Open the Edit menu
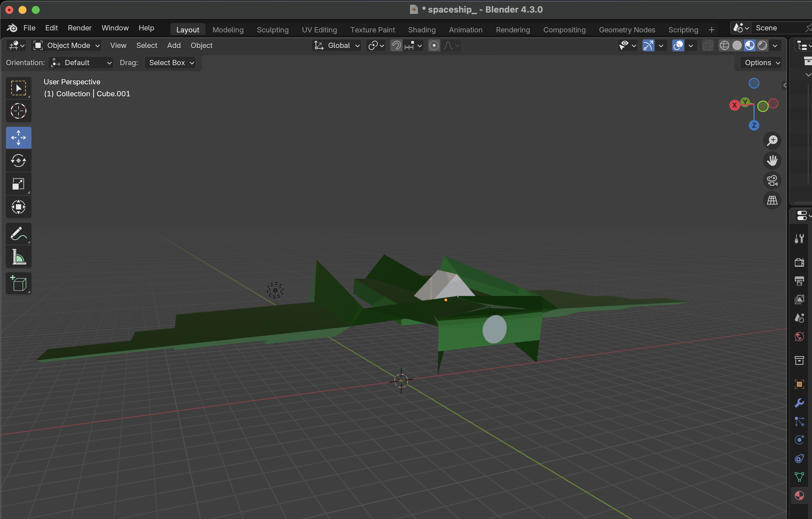 52,28
